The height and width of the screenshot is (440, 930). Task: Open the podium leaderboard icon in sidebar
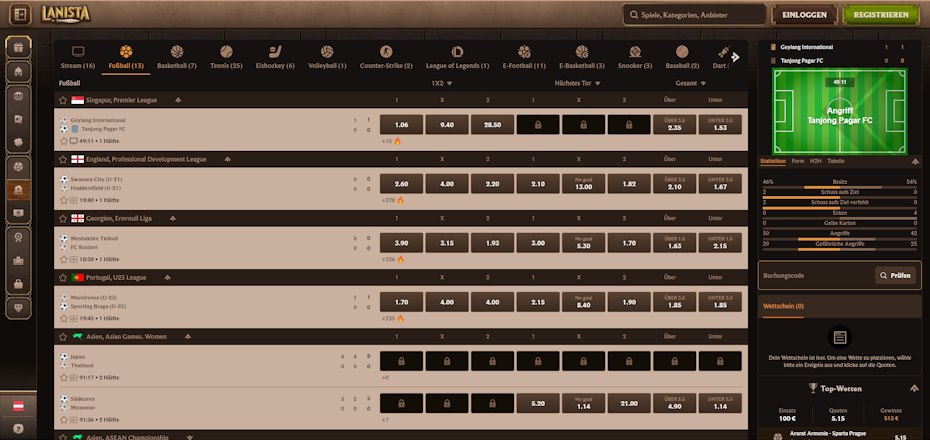click(x=18, y=260)
